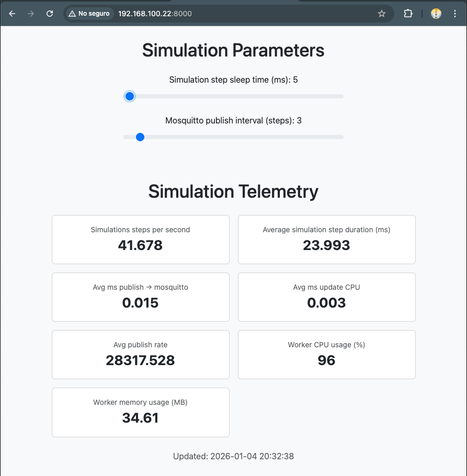Click the Worker memory usage card
The image size is (467, 476).
(140, 412)
